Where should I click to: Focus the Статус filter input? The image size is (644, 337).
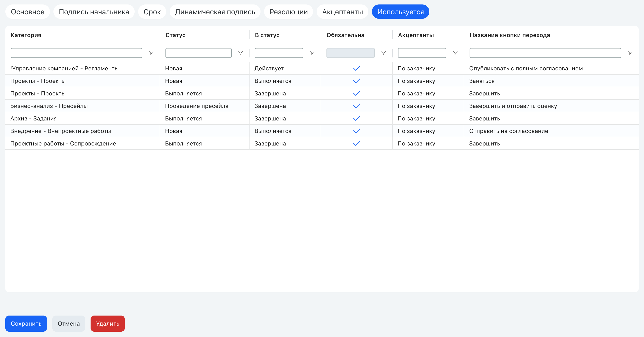(198, 53)
